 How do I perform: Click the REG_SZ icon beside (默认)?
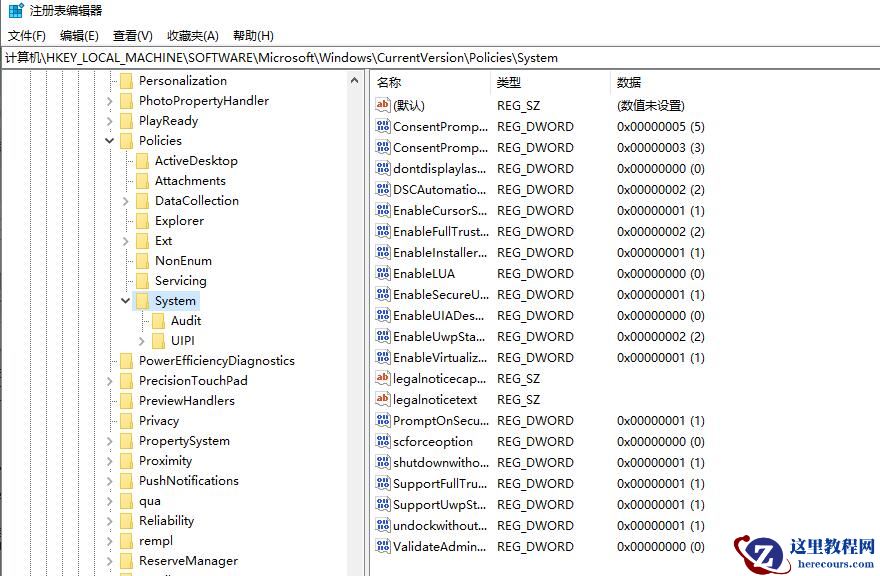[x=384, y=105]
